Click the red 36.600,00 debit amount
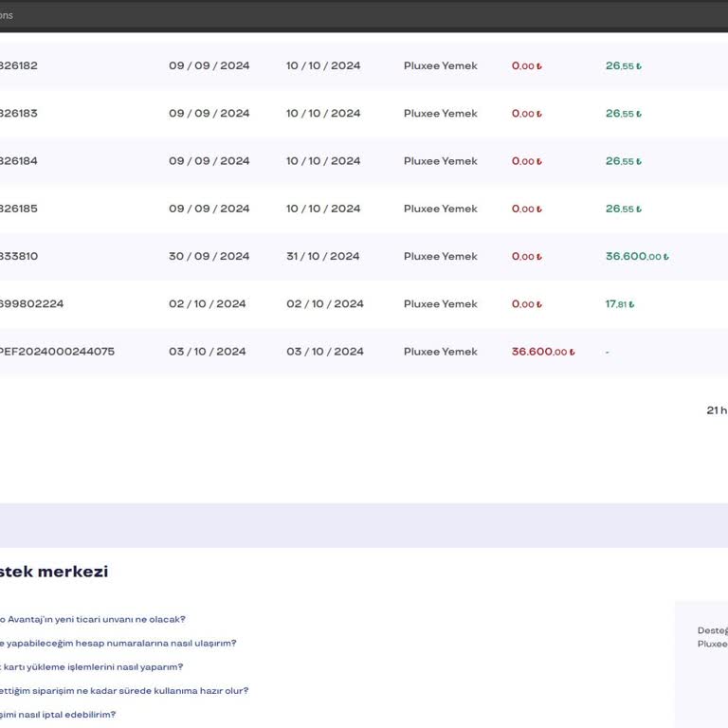The image size is (728, 728). (x=543, y=352)
